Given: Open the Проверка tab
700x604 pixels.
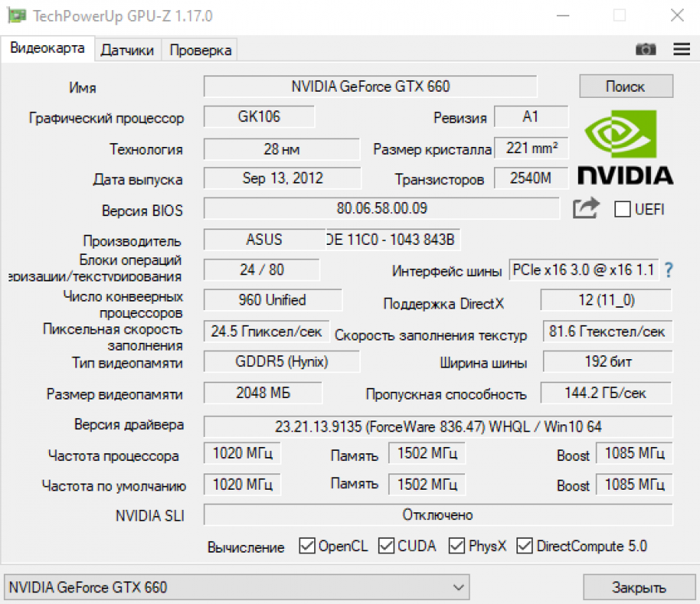Looking at the screenshot, I should point(199,49).
